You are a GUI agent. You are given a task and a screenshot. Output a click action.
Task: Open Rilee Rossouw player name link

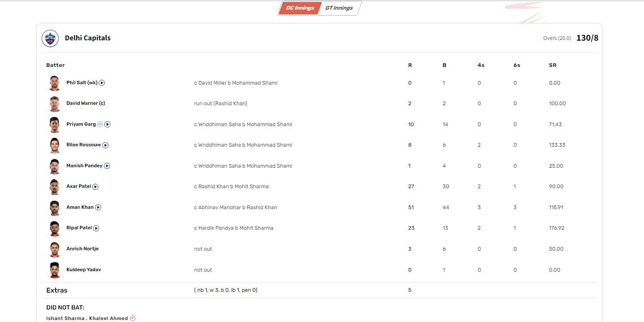[83, 145]
